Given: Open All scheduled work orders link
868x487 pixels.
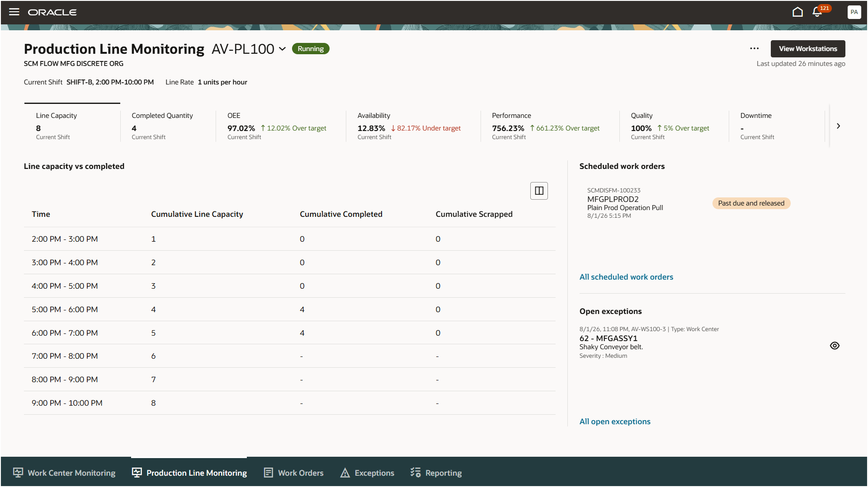Looking at the screenshot, I should [x=626, y=277].
